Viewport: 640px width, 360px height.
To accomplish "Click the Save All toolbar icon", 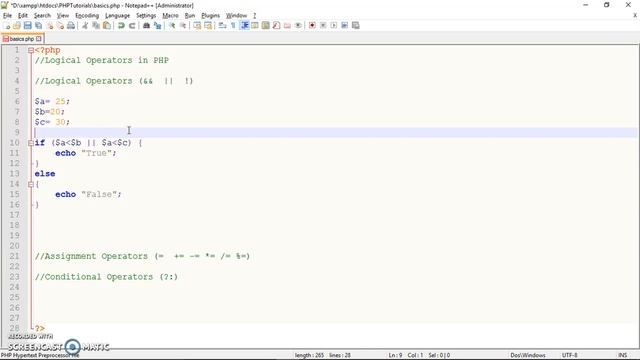I will (38, 25).
